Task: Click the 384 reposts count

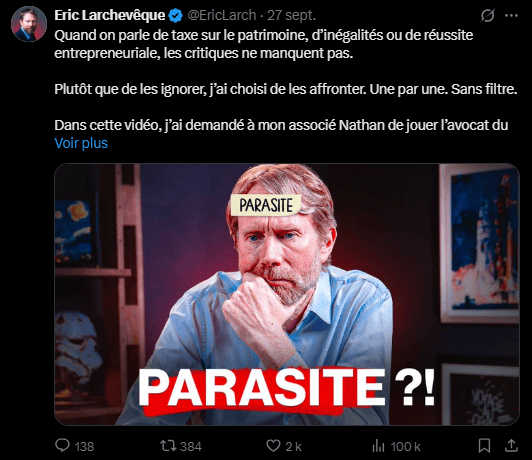Action: [x=191, y=446]
